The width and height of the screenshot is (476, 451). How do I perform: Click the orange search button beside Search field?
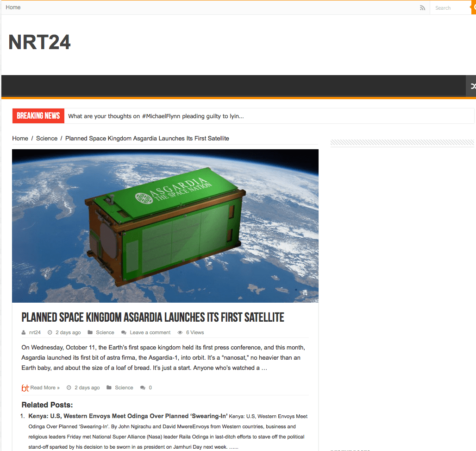pyautogui.click(x=473, y=7)
